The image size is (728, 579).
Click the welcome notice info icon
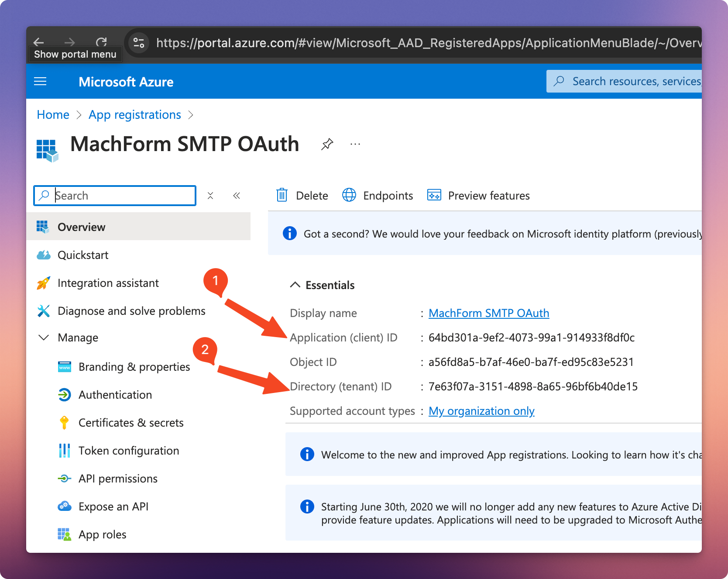(307, 455)
